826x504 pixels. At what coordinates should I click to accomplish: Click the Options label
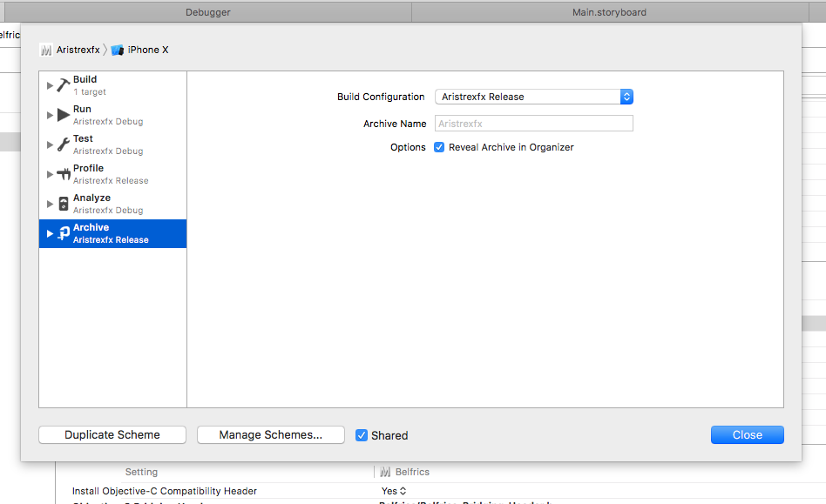pyautogui.click(x=408, y=147)
